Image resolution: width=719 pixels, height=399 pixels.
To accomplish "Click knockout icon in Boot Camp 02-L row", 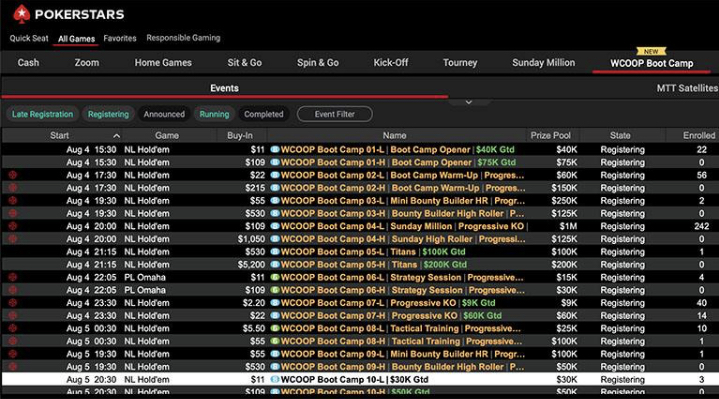I will click(13, 175).
